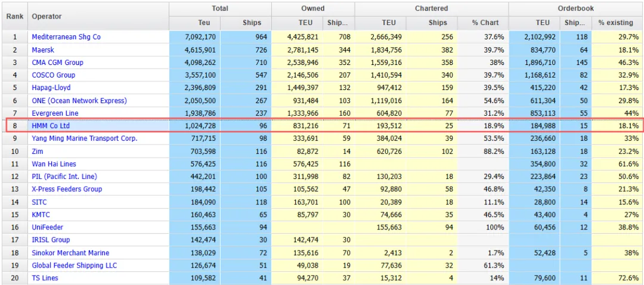Screen dimensions: 644x285
Task: Sort by the Rank column header
Action: [14, 16]
